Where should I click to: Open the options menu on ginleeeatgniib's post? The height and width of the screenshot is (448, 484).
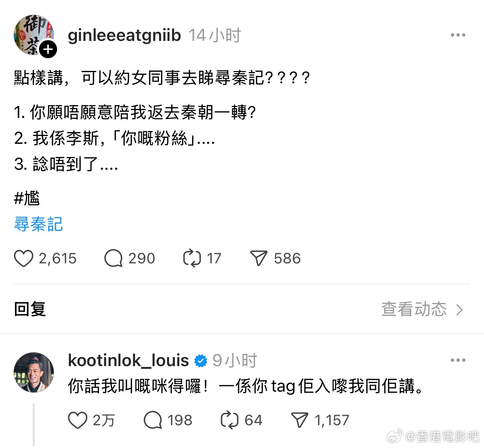click(x=458, y=35)
